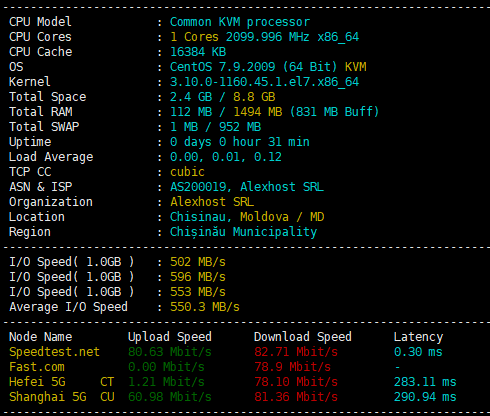Click the Total Space value '2.4 GB / 8.8 GB'
The width and height of the screenshot is (490, 416).
tap(222, 97)
